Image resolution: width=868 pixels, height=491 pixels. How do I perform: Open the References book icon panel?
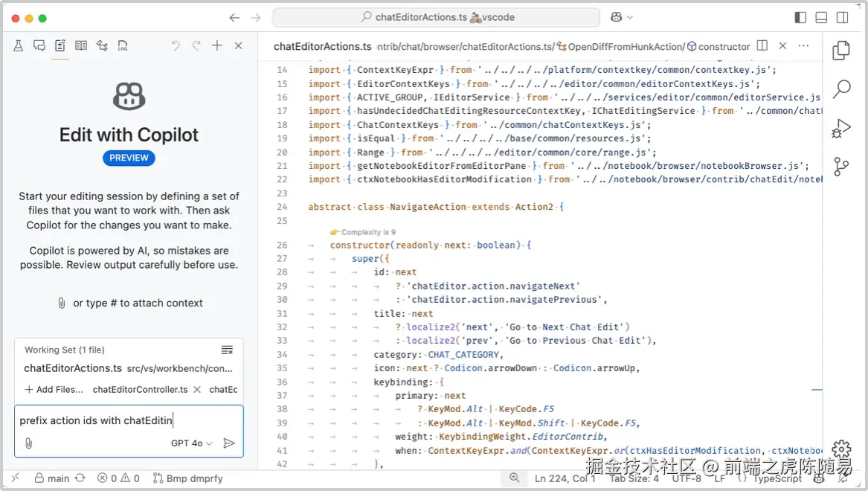[81, 46]
